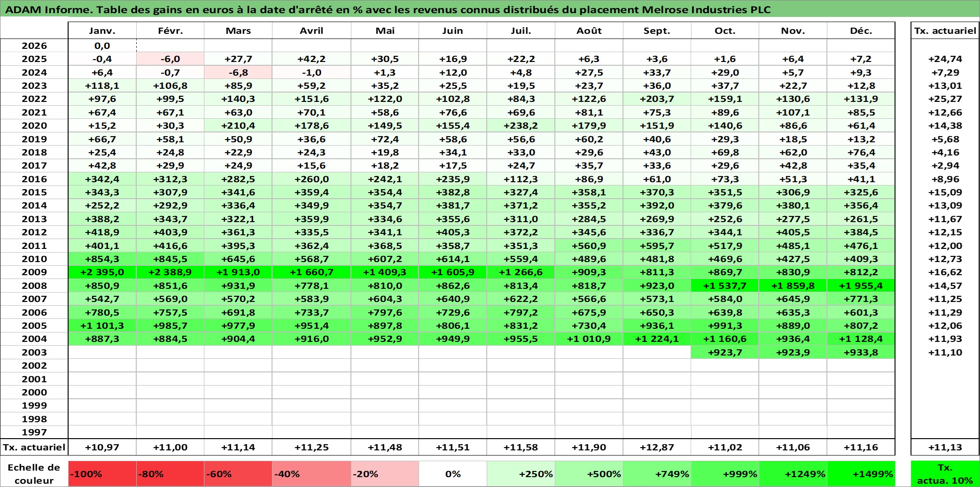Image resolution: width=980 pixels, height=487 pixels.
Task: Click the 0% white scale cell
Action: click(x=453, y=474)
